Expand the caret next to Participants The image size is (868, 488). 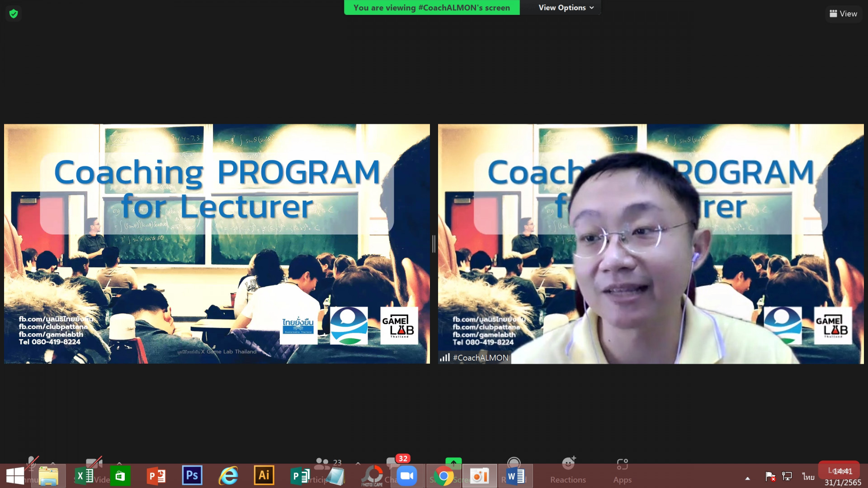pos(358,463)
